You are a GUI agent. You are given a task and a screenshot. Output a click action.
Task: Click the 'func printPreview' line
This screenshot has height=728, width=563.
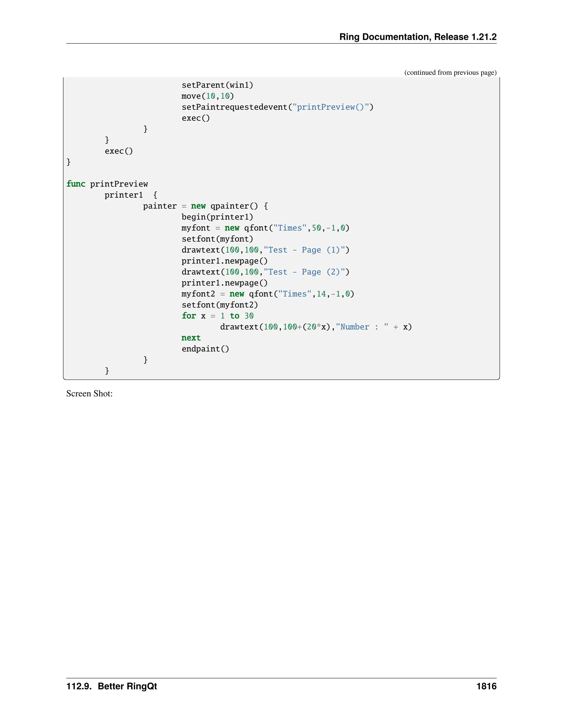[x=107, y=184]
